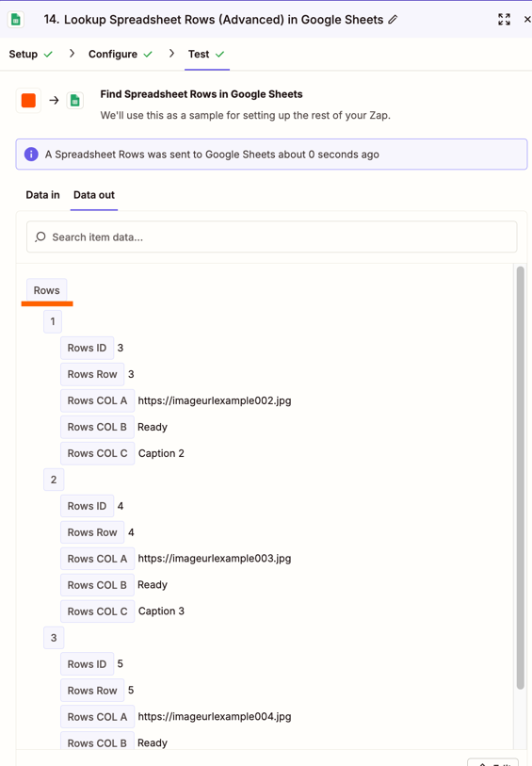Collapse row group number 1
This screenshot has height=766, width=532.
click(53, 321)
